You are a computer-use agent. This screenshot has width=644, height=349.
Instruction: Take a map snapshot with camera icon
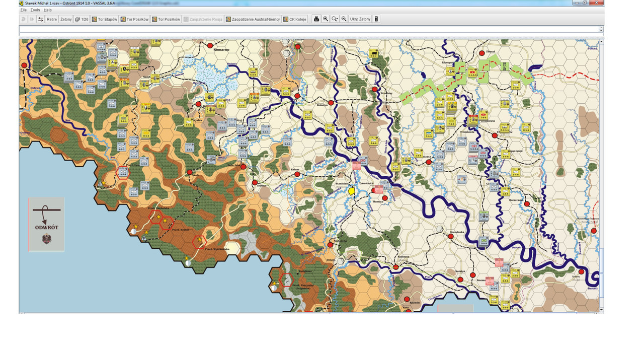316,19
